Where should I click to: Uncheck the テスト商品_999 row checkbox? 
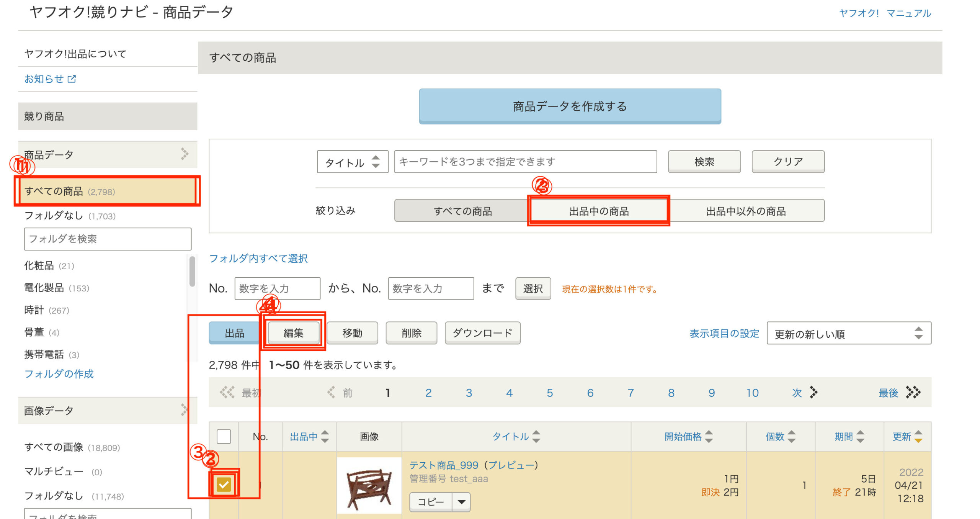224,485
